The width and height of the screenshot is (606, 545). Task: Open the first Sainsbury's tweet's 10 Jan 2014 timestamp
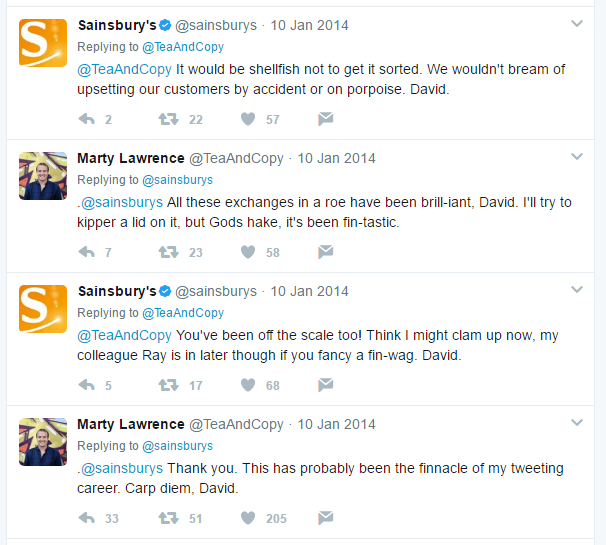click(x=311, y=25)
